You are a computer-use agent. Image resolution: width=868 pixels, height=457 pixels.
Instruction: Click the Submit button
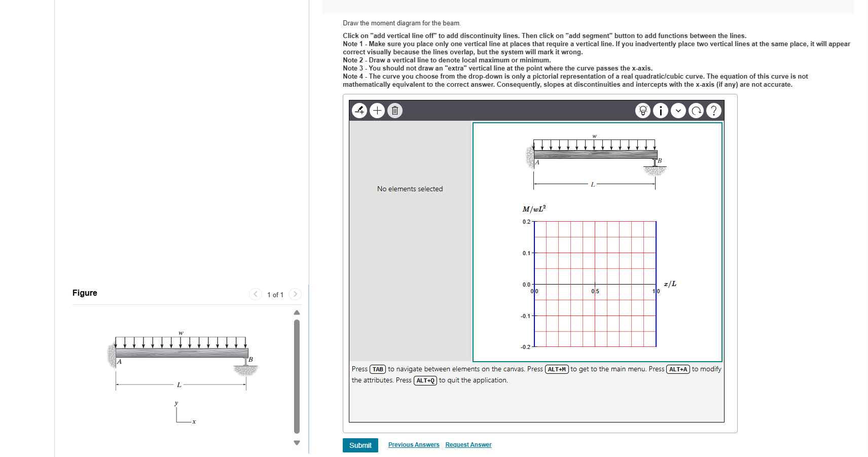pyautogui.click(x=360, y=445)
